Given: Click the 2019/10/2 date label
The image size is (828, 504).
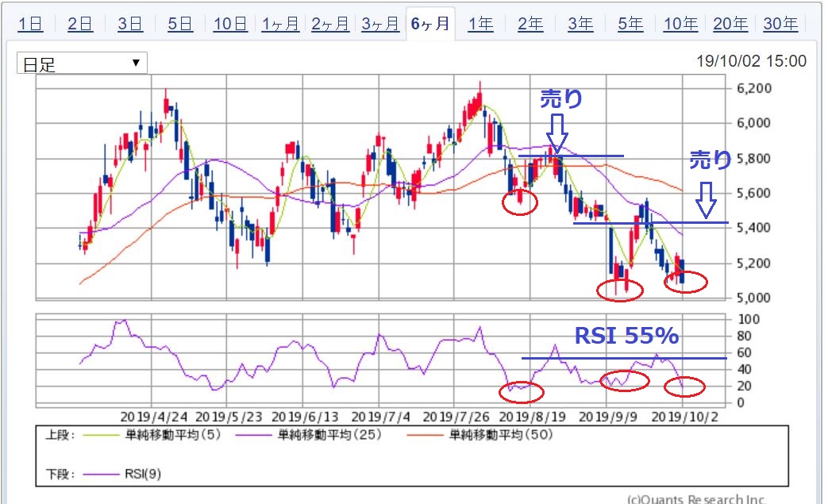Looking at the screenshot, I should coord(685,417).
